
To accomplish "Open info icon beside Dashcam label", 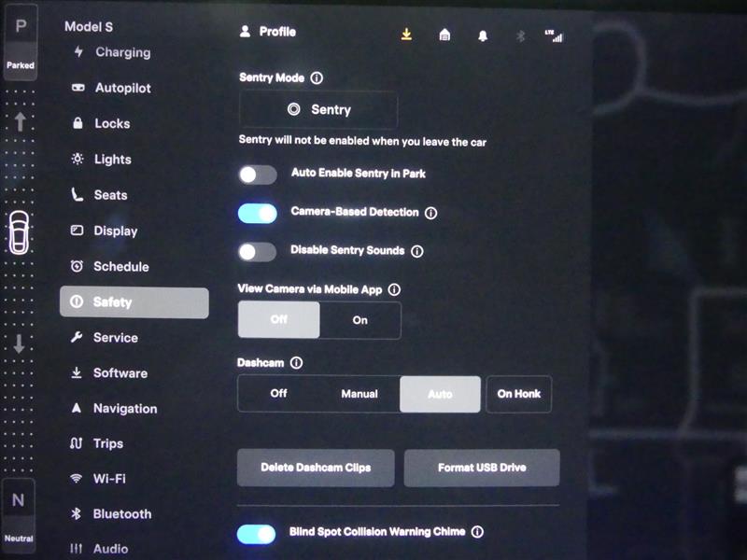I will click(297, 362).
